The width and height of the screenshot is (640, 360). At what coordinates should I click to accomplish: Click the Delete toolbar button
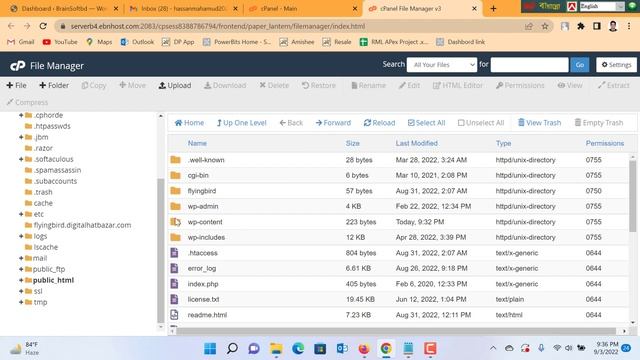click(274, 85)
